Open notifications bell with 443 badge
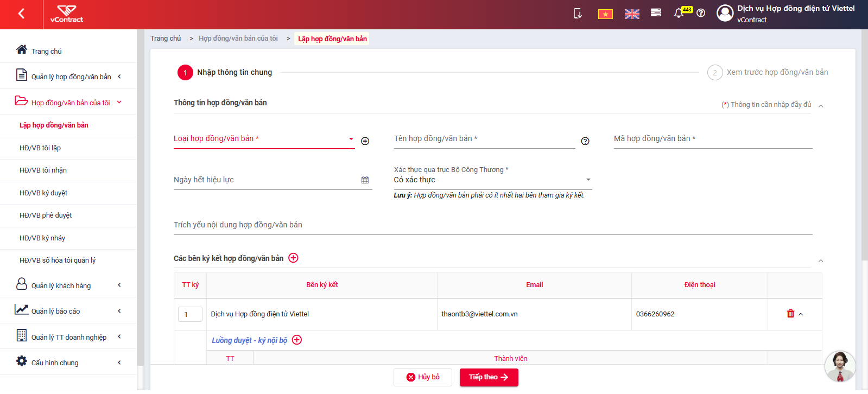Viewport: 868px width, 394px height. pyautogui.click(x=679, y=13)
